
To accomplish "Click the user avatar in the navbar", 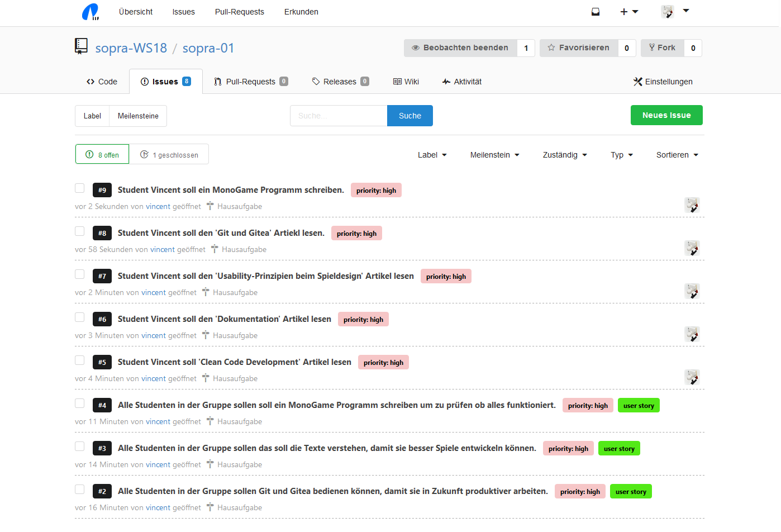I will (x=668, y=12).
